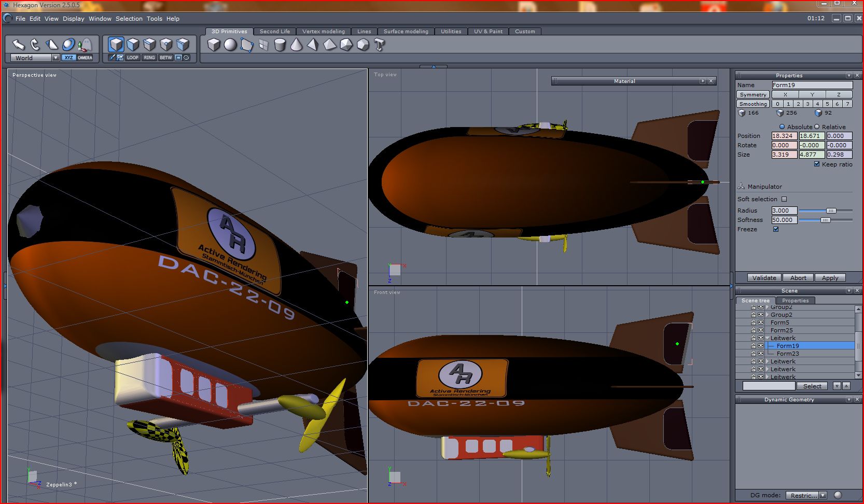864x504 pixels.
Task: Open the UV & Paint tab
Action: 489,31
